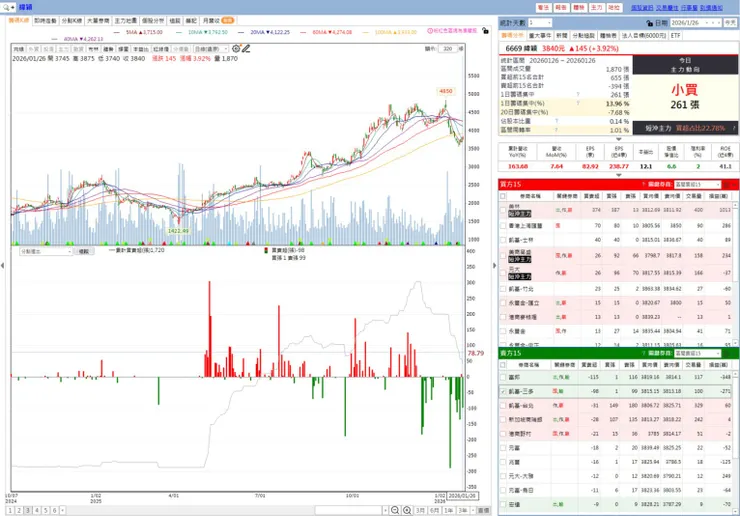The image size is (740, 516).
Task: Check the 美林 broker checkbox
Action: click(x=503, y=210)
